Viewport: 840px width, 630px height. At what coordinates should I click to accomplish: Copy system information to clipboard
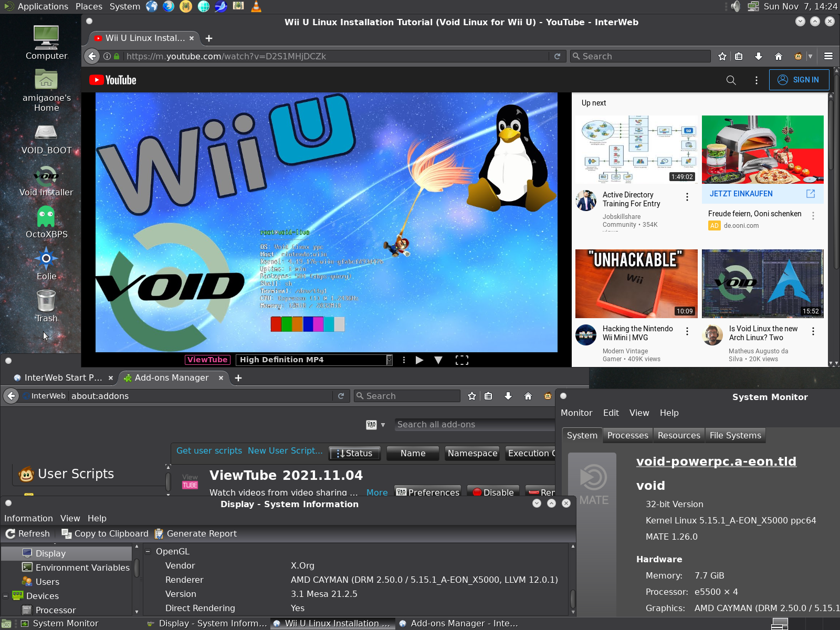coord(105,533)
